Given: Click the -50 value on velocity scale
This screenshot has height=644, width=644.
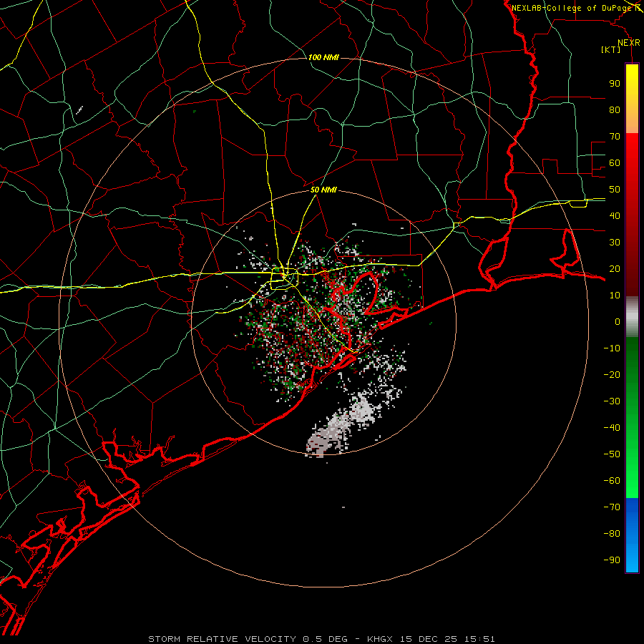Looking at the screenshot, I should tap(612, 454).
